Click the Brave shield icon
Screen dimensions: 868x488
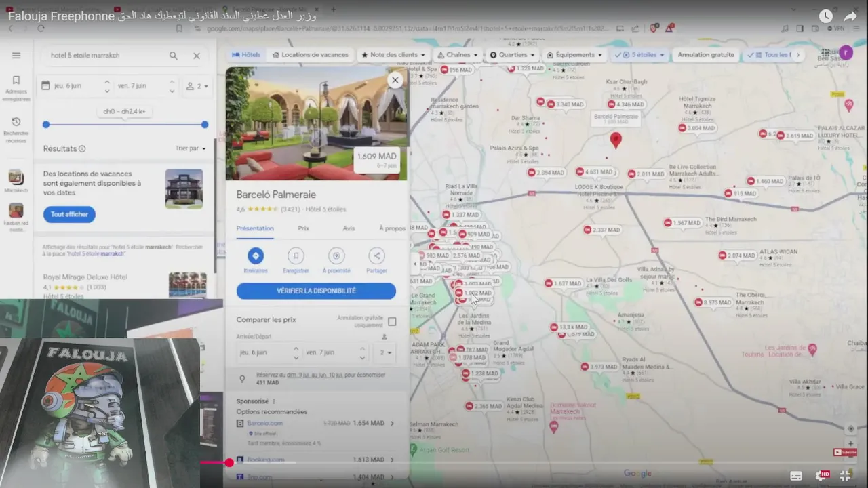click(654, 28)
